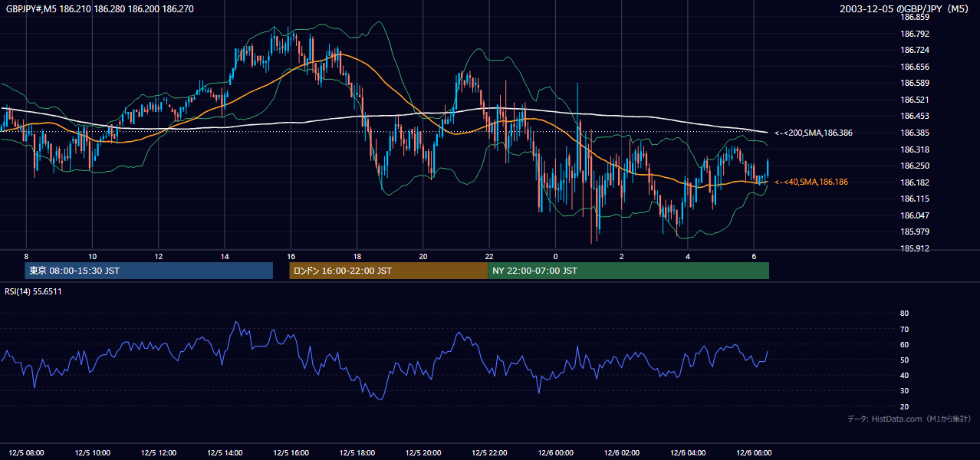Viewport: 980px width, 460px height.
Task: Click price axis label 186.453
Action: 916,117
